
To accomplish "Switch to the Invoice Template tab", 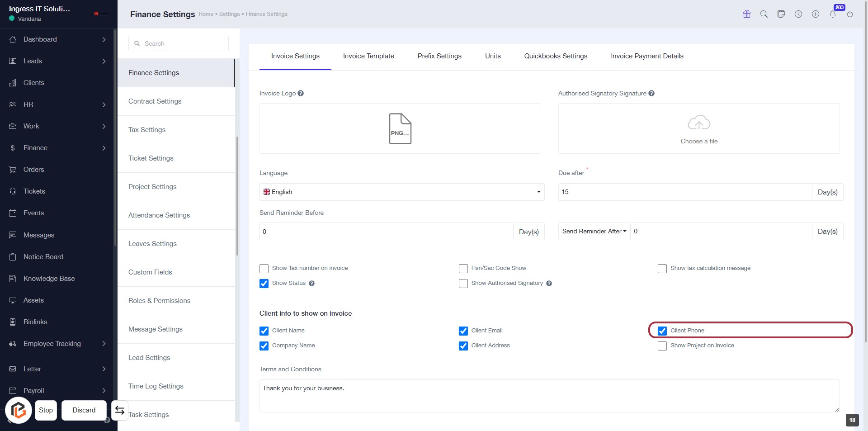I will tap(368, 56).
